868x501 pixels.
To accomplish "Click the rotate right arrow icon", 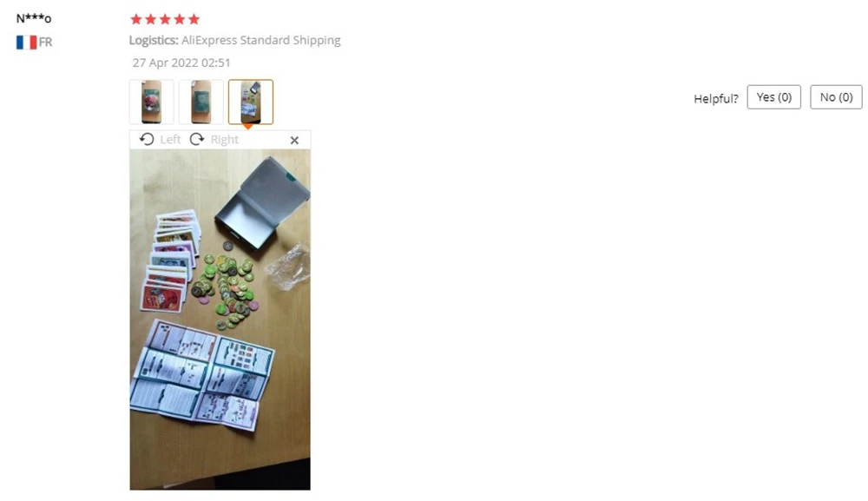I will click(197, 140).
